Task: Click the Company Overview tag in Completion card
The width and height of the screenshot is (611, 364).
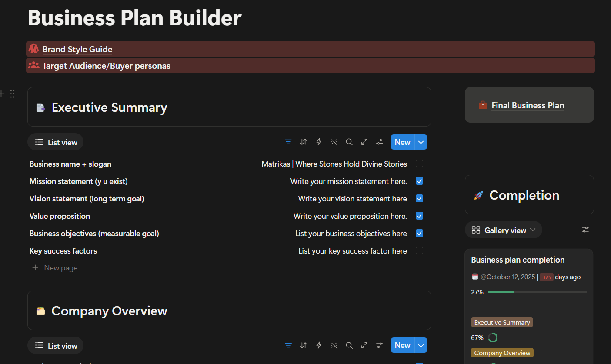Action: pyautogui.click(x=502, y=353)
